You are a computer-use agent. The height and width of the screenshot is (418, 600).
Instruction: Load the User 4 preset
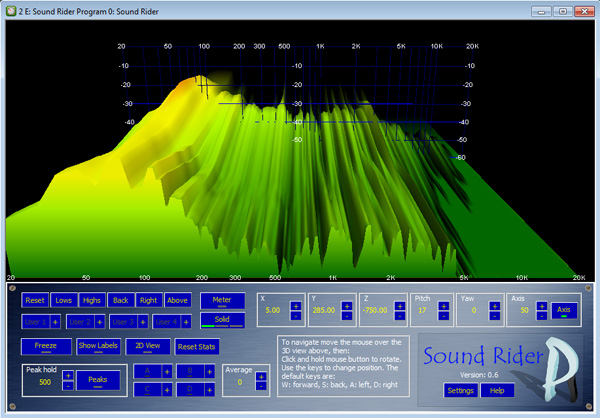(166, 322)
